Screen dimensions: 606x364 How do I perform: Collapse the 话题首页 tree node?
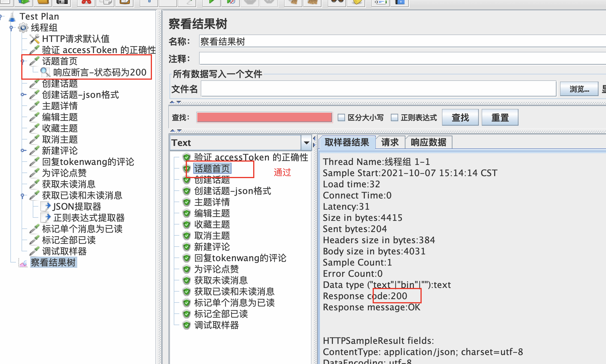(x=23, y=61)
